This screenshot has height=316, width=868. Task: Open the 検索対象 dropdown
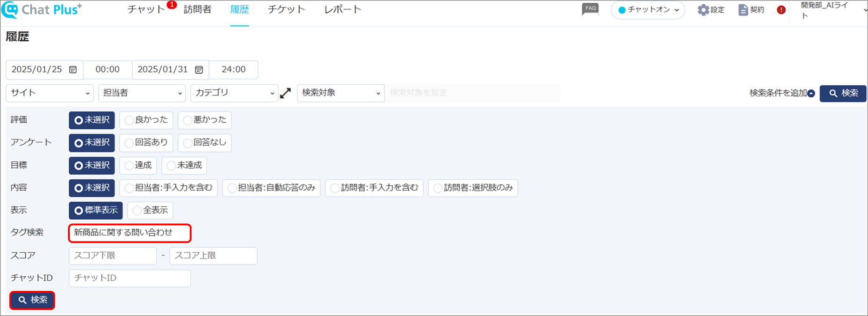(340, 93)
